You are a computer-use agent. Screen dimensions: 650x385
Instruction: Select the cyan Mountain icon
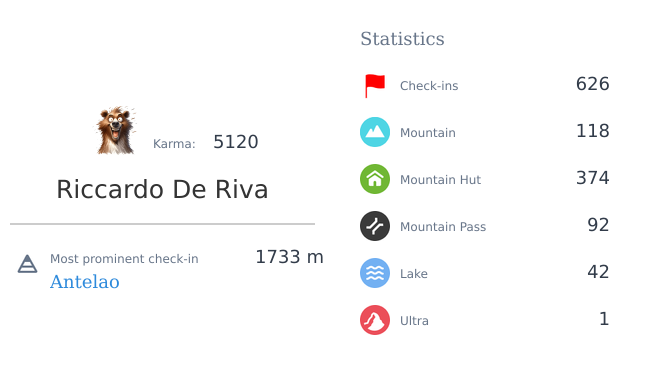pos(375,132)
